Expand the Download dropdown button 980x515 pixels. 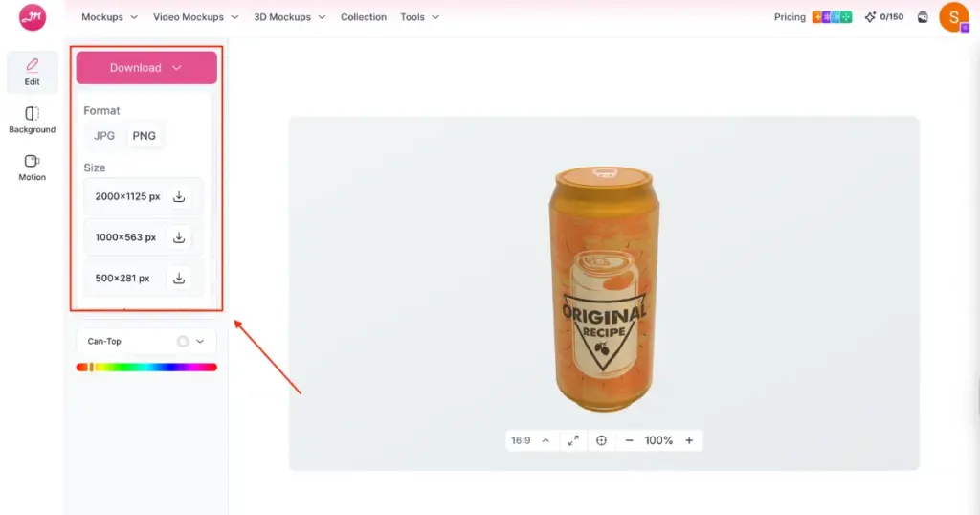click(x=146, y=68)
